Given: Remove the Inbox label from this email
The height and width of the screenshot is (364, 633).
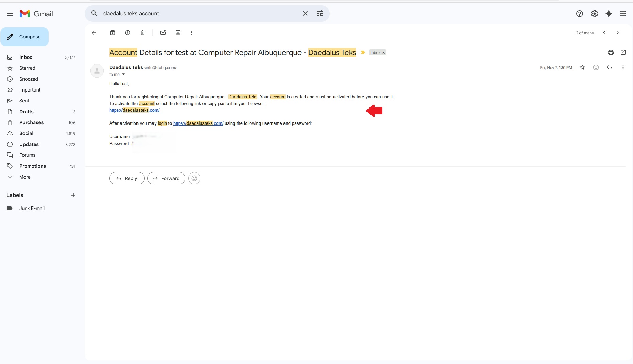Looking at the screenshot, I should coord(384,53).
